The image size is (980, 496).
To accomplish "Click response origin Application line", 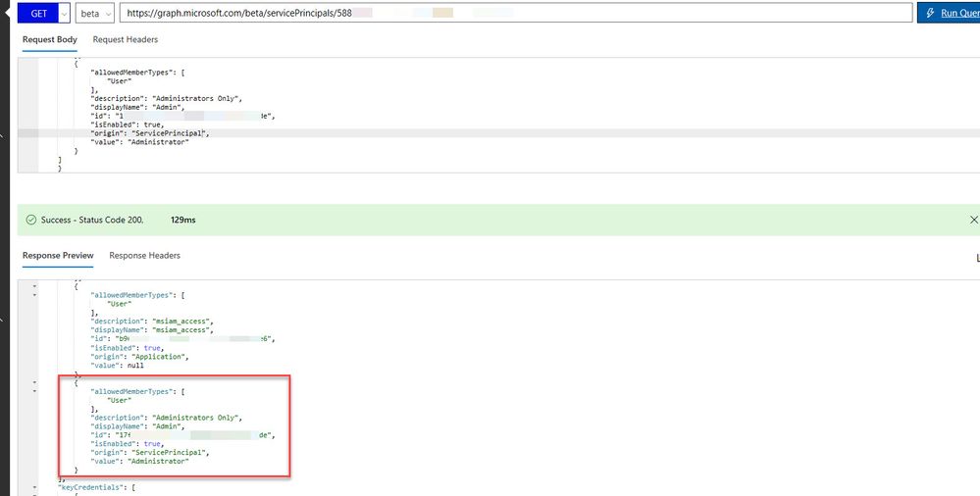I will (139, 356).
